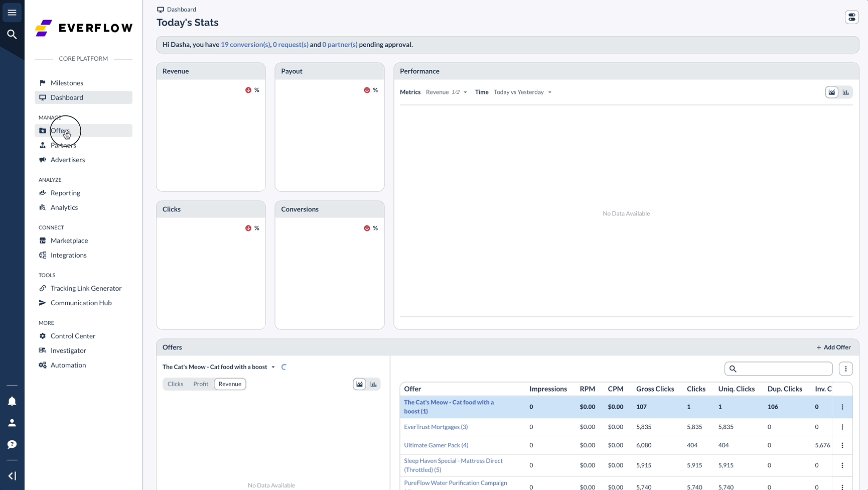The height and width of the screenshot is (490, 868).
Task: Click the Conversions card down-trend indicator
Action: [x=367, y=228]
